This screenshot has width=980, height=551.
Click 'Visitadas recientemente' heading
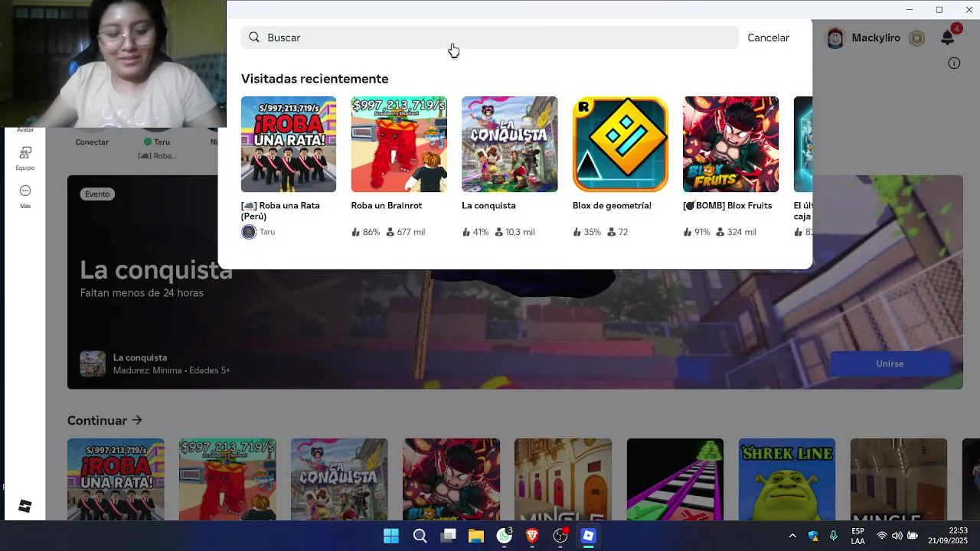pos(315,79)
